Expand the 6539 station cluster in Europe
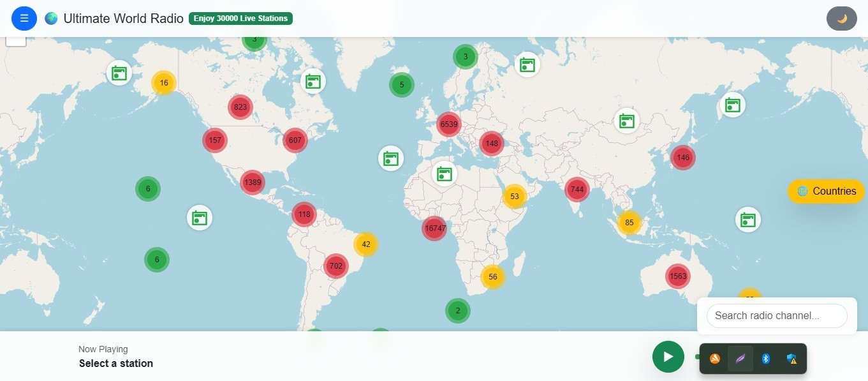 pos(449,124)
